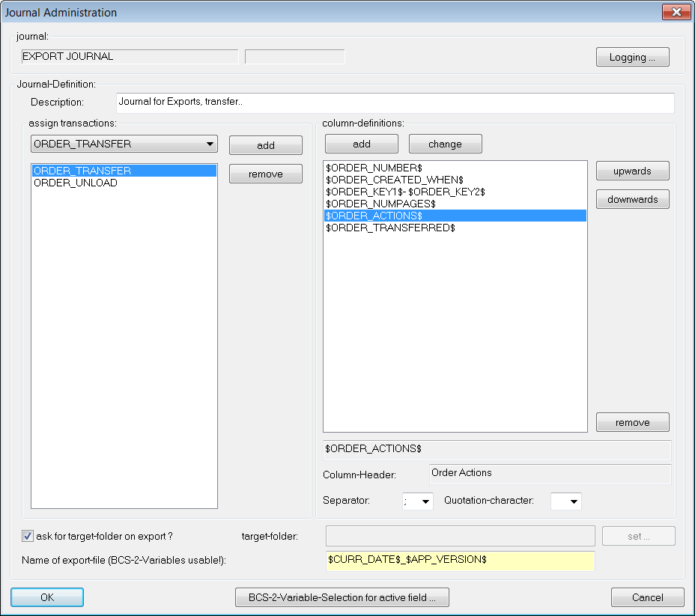
Task: Open BCS-2-Variable-Selection for active field
Action: [342, 597]
